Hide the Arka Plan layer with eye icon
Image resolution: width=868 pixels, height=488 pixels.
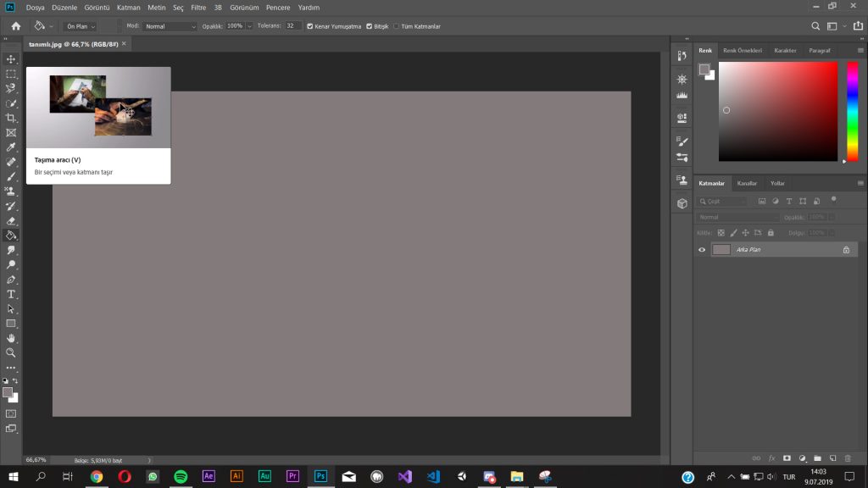pos(702,250)
